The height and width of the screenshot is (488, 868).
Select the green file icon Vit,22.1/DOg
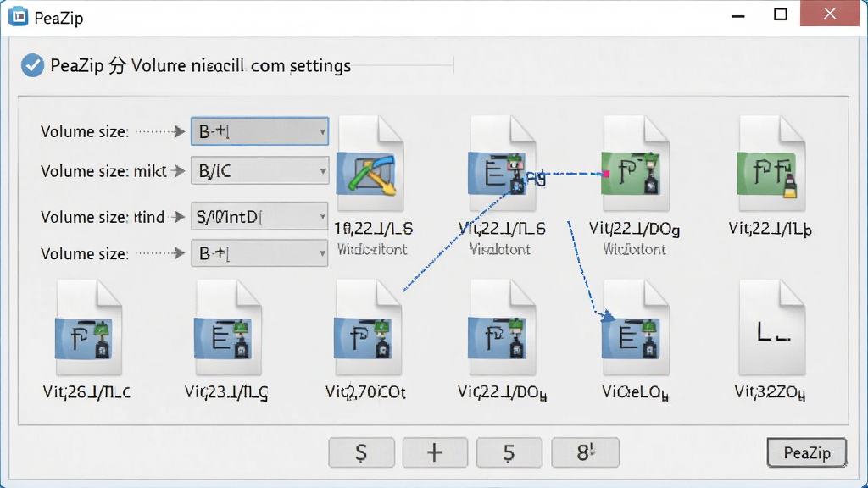pos(636,164)
